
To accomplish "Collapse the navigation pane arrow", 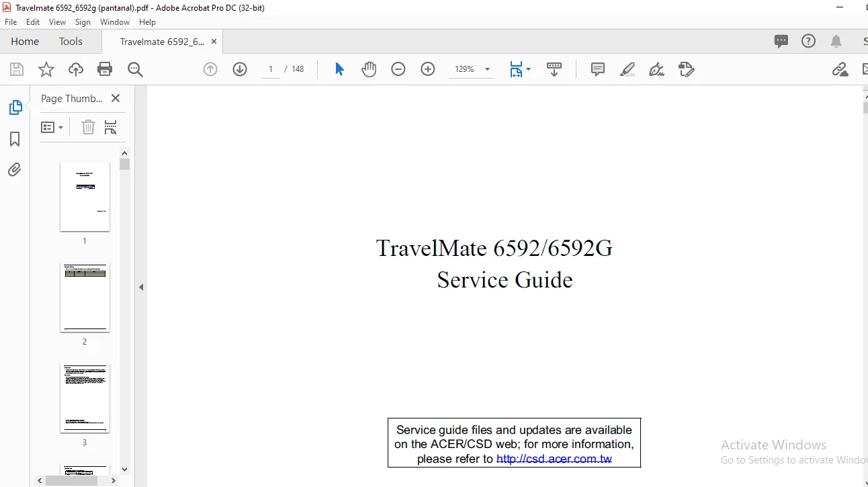I will [x=141, y=287].
